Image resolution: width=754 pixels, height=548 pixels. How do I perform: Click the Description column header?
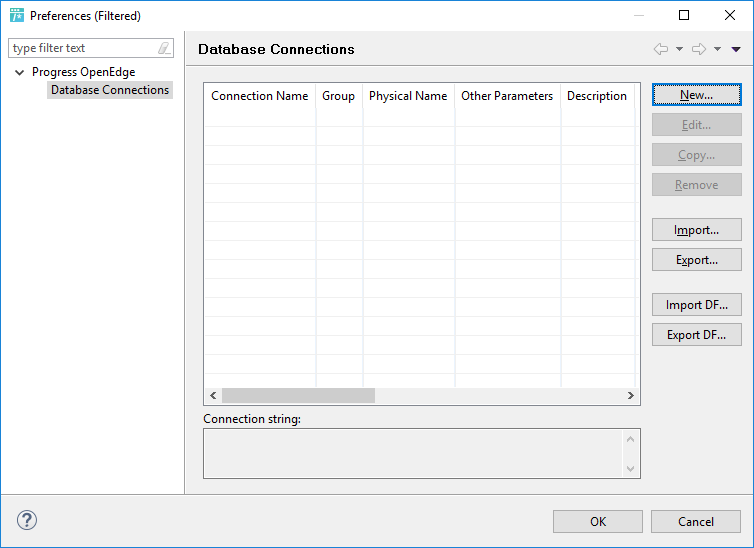click(x=597, y=96)
